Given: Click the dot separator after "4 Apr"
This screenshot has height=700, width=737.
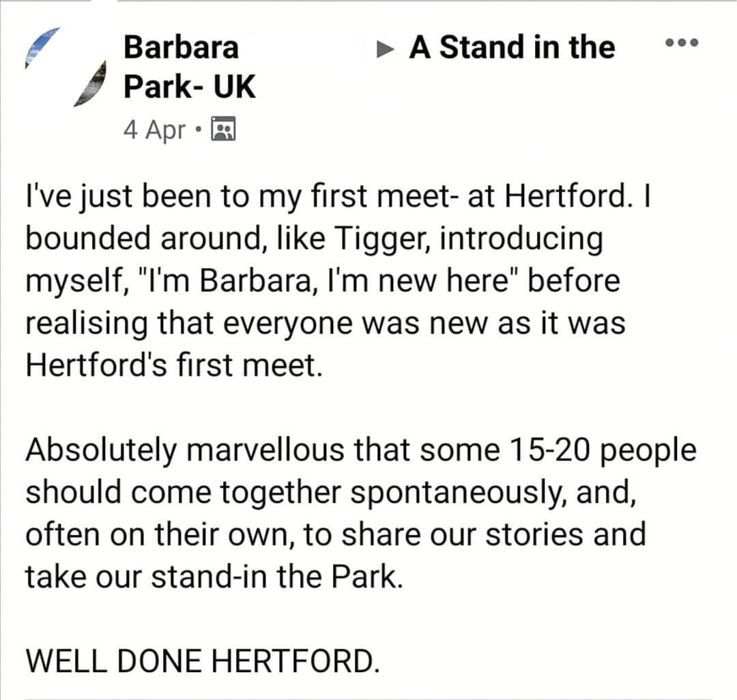Looking at the screenshot, I should pos(198,128).
